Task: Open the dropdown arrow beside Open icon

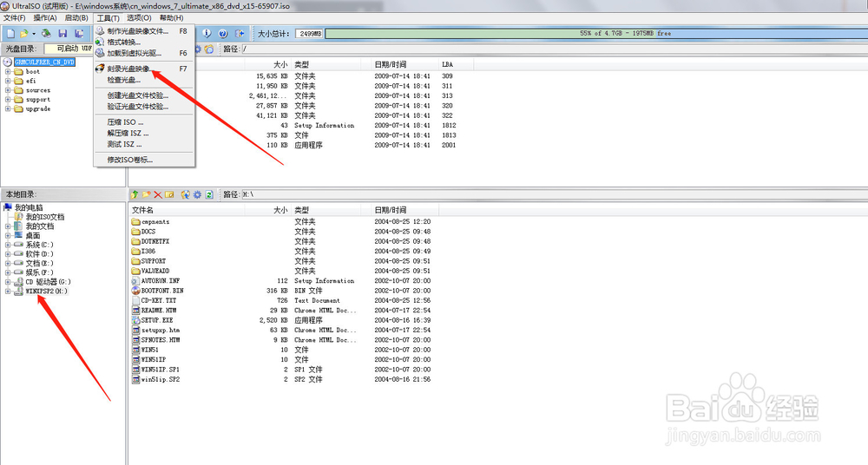Action: 34,35
